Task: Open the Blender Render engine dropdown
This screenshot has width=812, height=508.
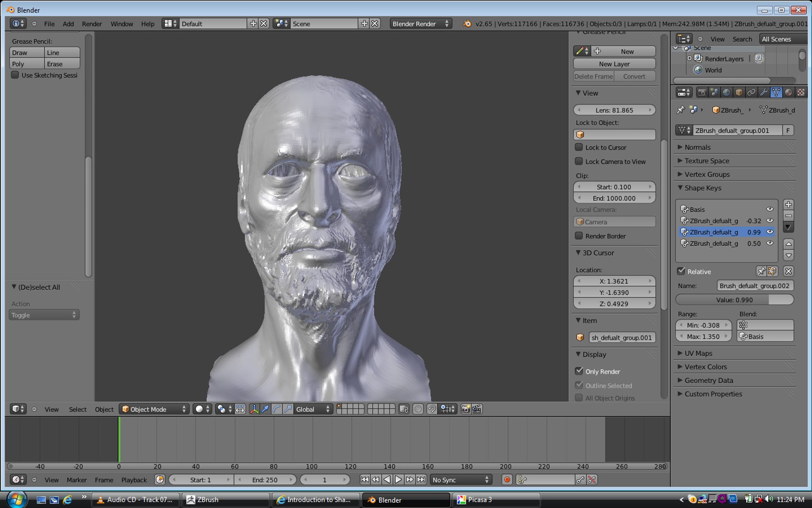Action: [x=421, y=24]
